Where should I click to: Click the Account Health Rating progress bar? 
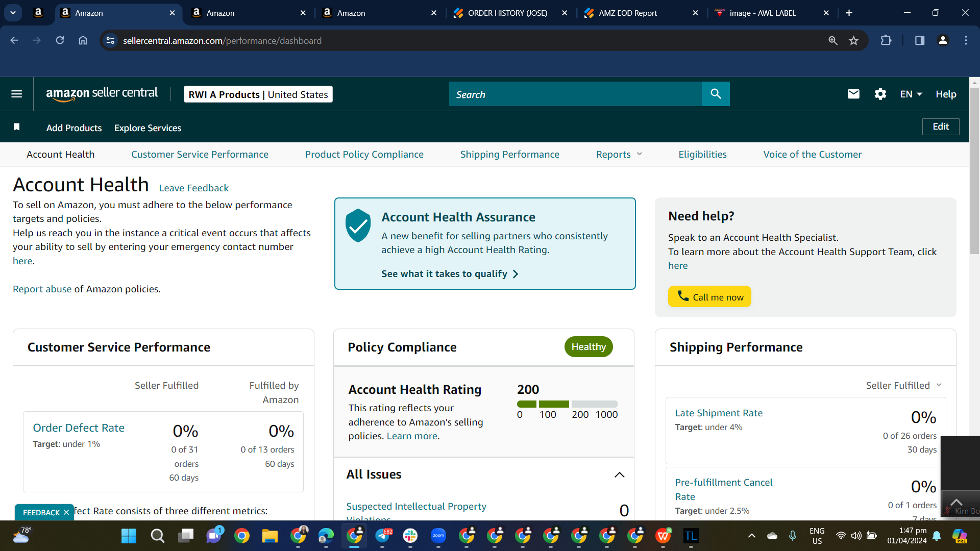click(567, 404)
